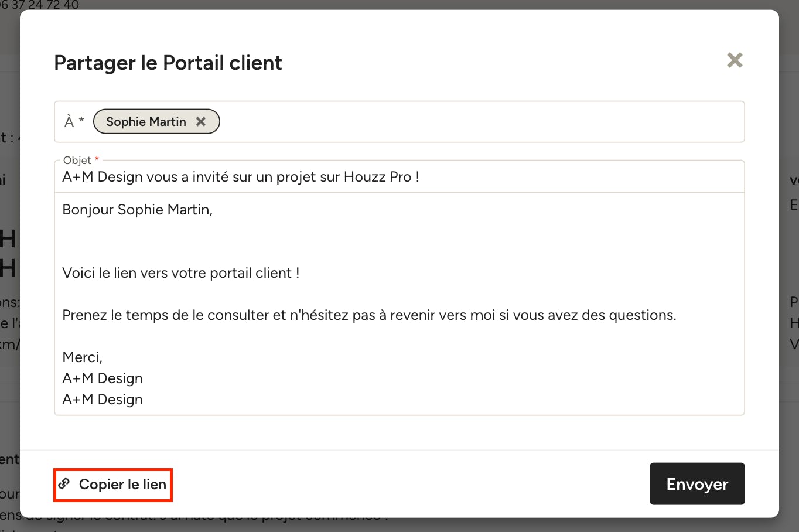Place cursor on the Bonjour Sophie Martin line
The height and width of the screenshot is (532, 799).
(138, 210)
